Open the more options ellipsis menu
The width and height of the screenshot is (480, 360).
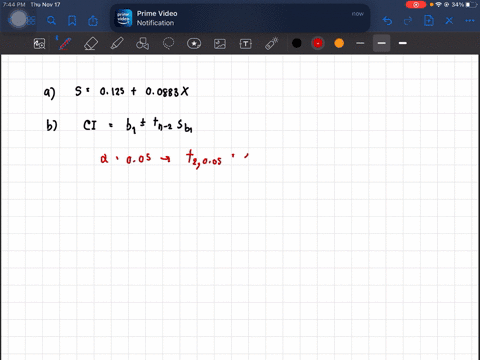tap(470, 21)
